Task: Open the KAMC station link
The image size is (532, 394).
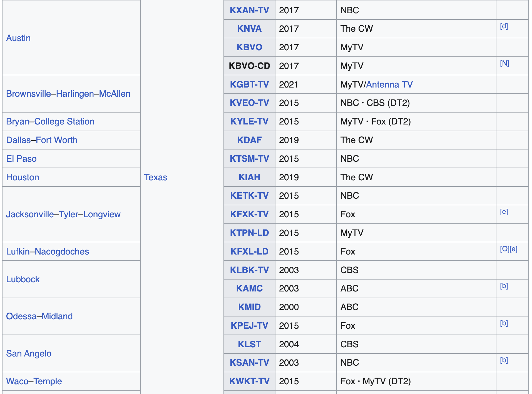Action: pyautogui.click(x=249, y=288)
